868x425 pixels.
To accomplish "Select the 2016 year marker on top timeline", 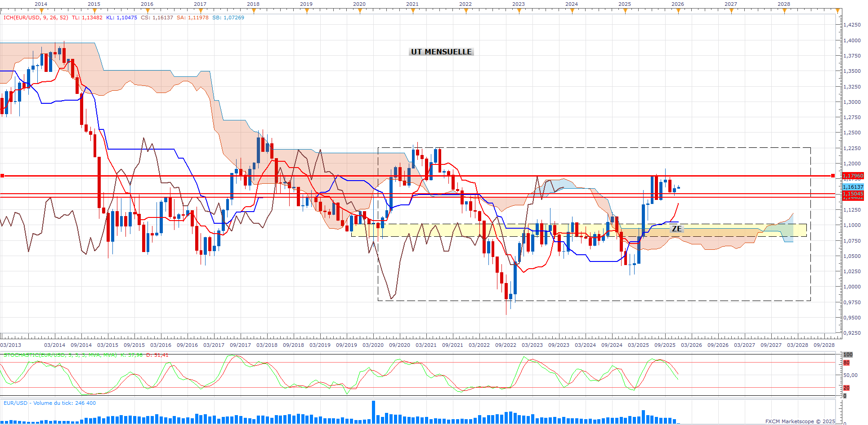I will coord(147,4).
